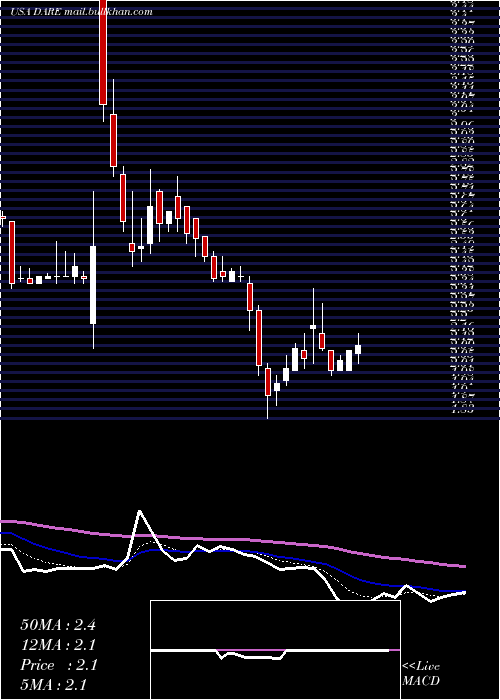Click the '<<Live MACD' label

point(421,673)
